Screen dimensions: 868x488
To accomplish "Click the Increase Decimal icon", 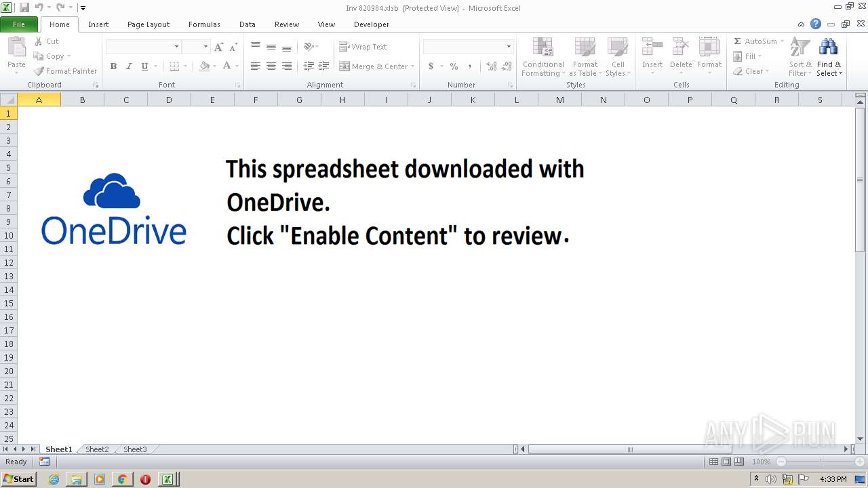I will click(491, 66).
